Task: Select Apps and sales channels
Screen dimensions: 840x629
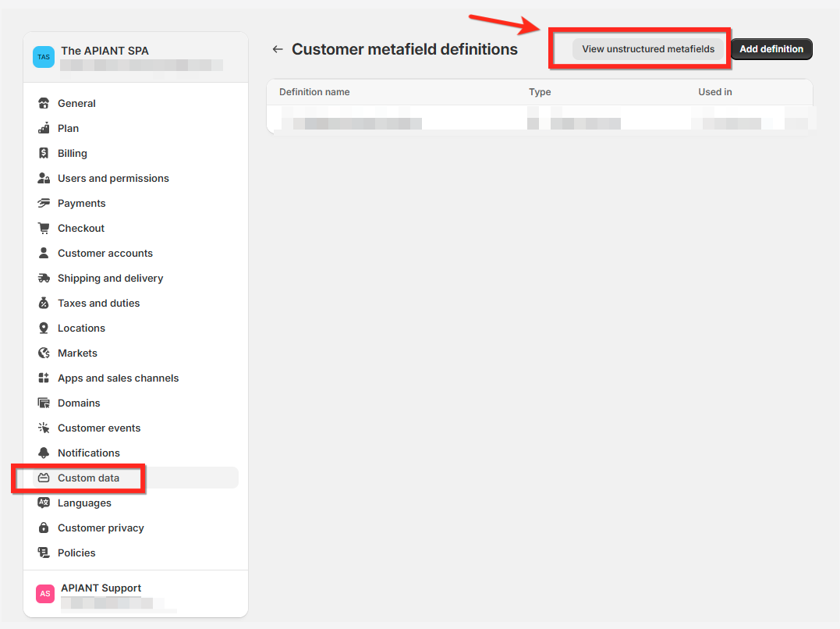Action: [x=118, y=378]
